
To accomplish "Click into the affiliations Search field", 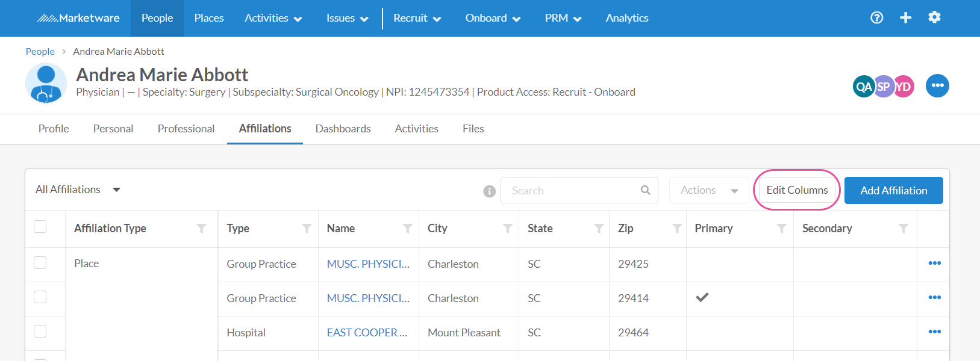I will (x=579, y=190).
